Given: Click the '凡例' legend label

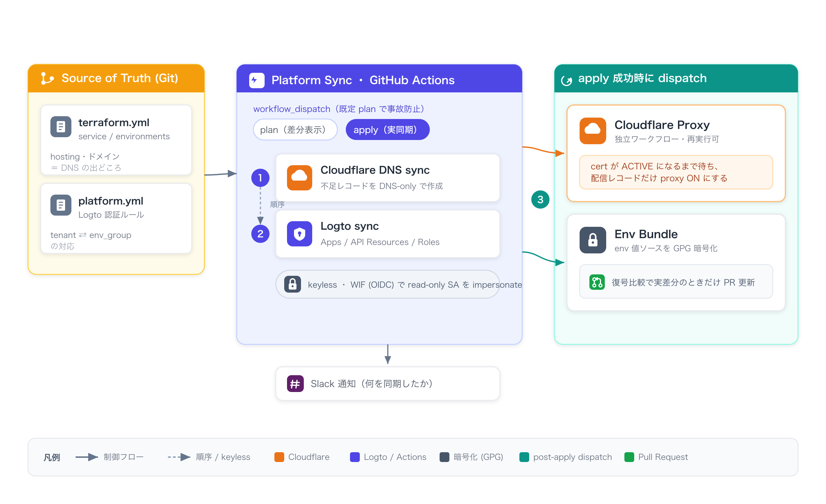Looking at the screenshot, I should click(x=52, y=457).
